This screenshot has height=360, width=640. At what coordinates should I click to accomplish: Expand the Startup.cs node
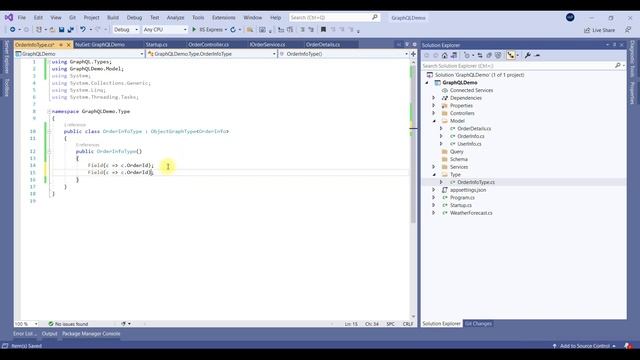pyautogui.click(x=434, y=205)
